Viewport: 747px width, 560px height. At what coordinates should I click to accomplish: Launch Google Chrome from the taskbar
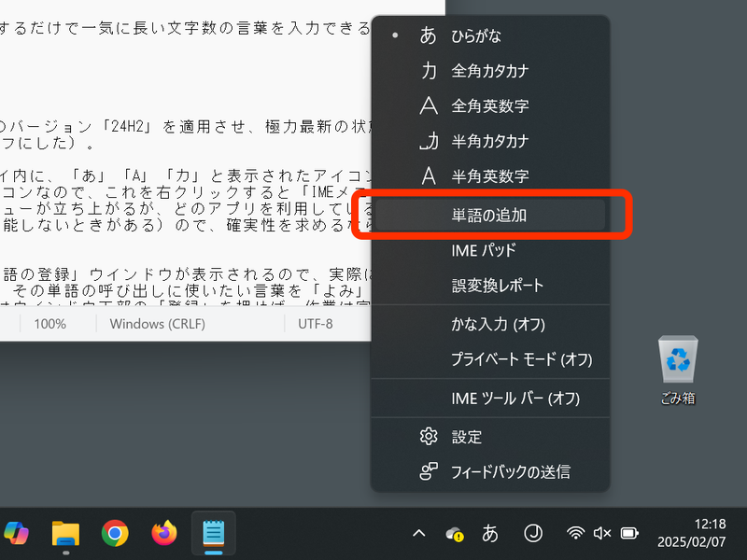point(114,534)
